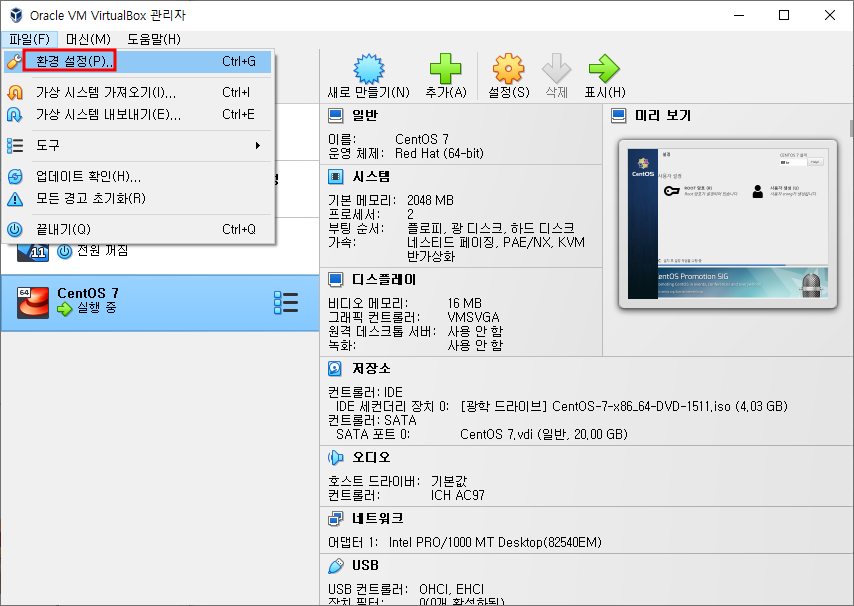Viewport: 854px width, 606px height.
Task: Click the audio controller value ICH AC97
Action: coord(458,495)
